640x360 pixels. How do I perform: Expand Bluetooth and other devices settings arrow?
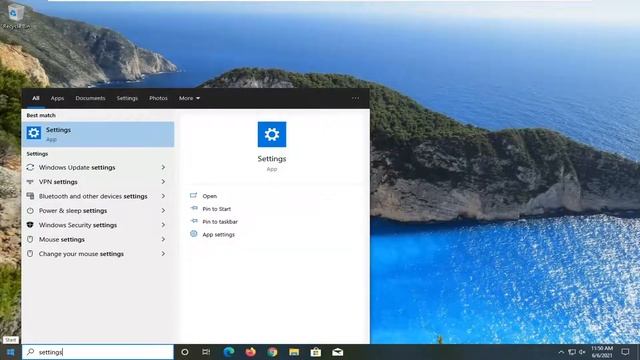click(163, 196)
